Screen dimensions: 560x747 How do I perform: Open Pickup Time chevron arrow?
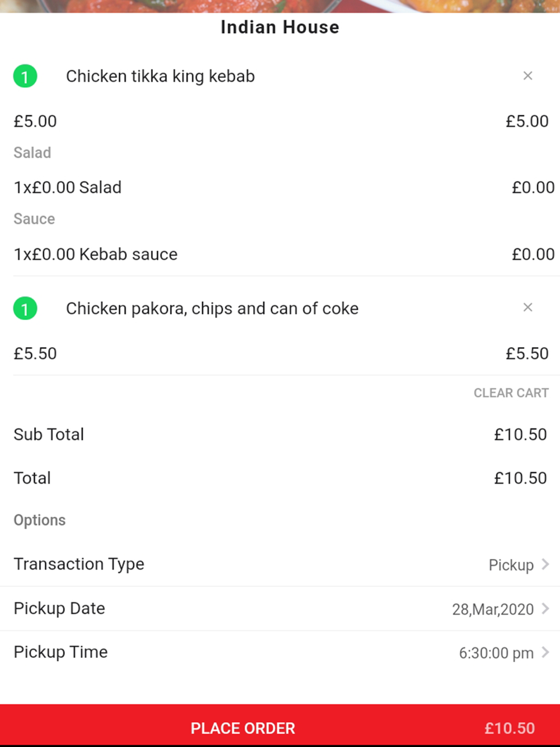pyautogui.click(x=545, y=652)
